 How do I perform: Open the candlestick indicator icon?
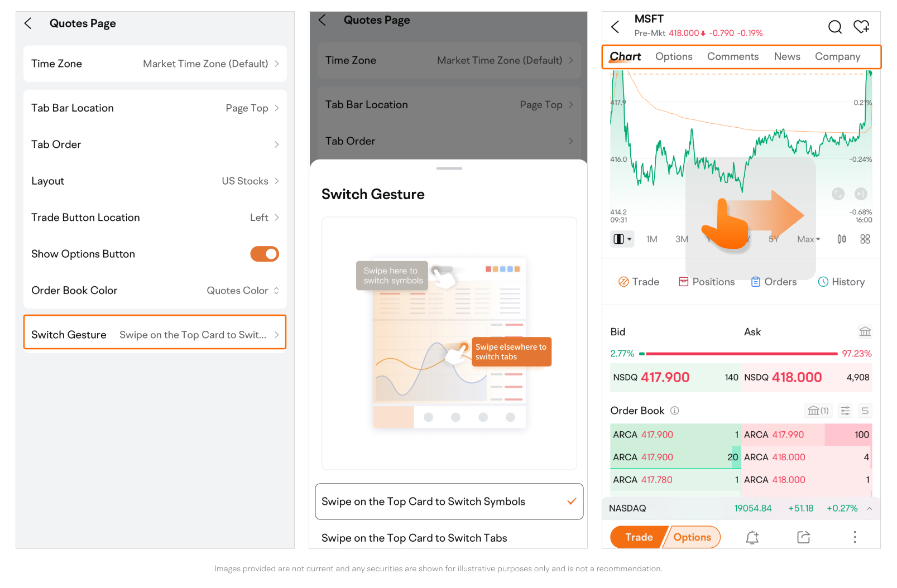[841, 239]
